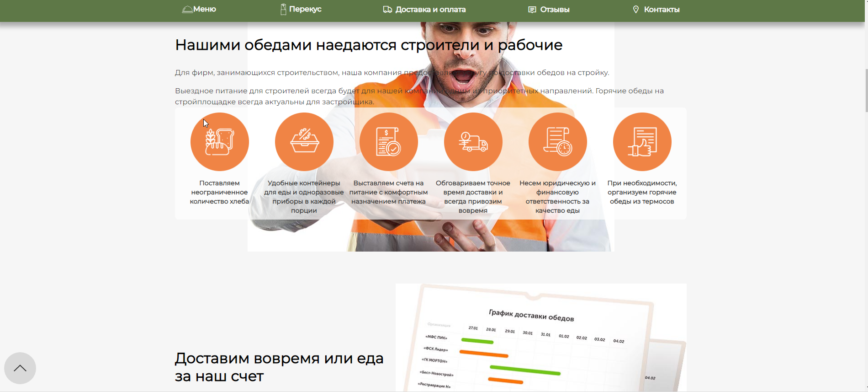Click the invoice with checkmark icon
The width and height of the screenshot is (868, 392).
tap(388, 142)
